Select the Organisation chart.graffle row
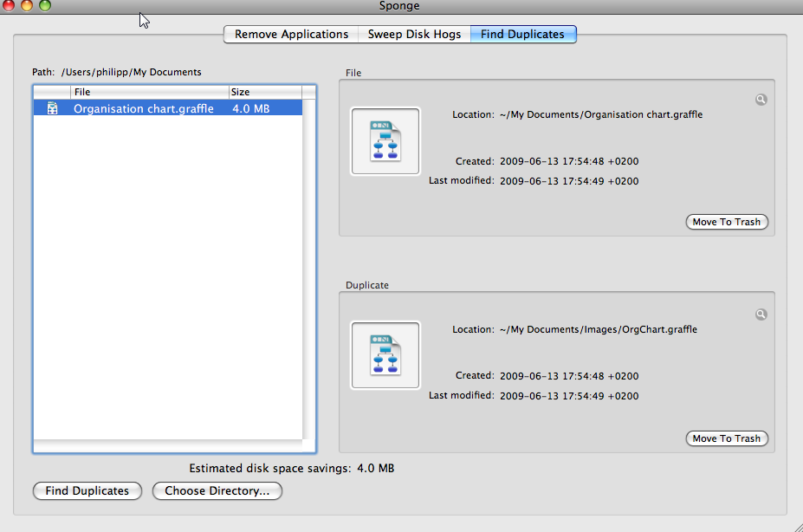 click(x=168, y=108)
